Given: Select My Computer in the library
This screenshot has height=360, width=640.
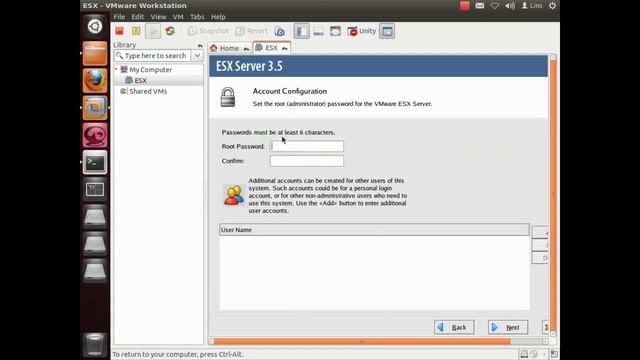Looking at the screenshot, I should [x=151, y=70].
